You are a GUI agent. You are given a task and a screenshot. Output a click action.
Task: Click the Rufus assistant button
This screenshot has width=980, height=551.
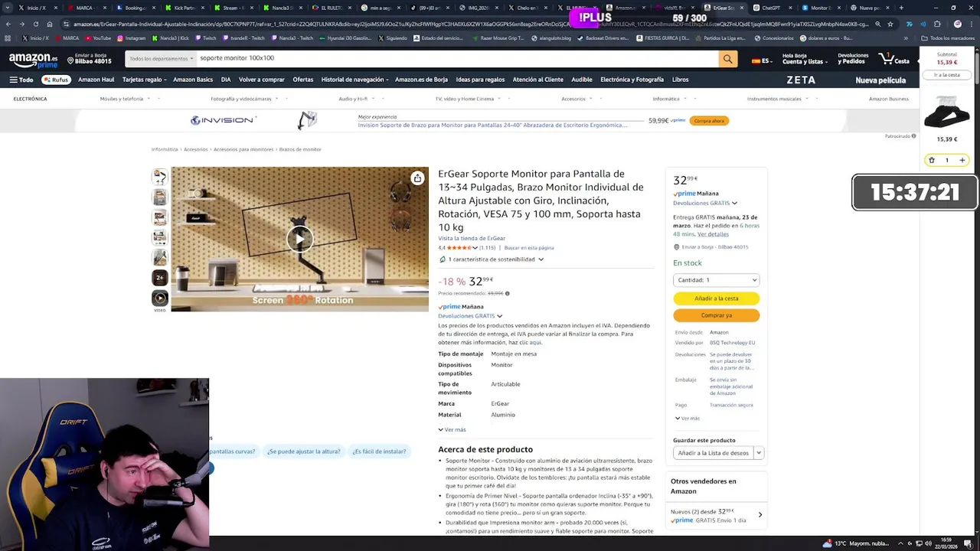55,80
